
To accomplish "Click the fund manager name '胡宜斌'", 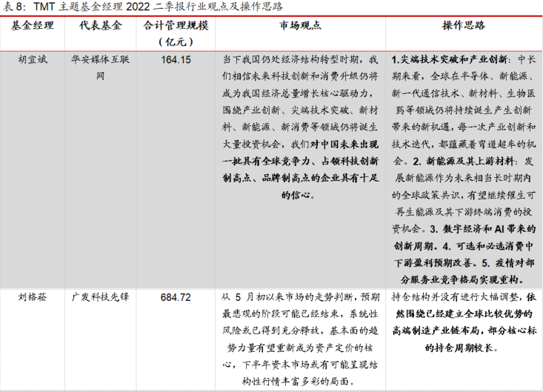I will (x=33, y=59).
